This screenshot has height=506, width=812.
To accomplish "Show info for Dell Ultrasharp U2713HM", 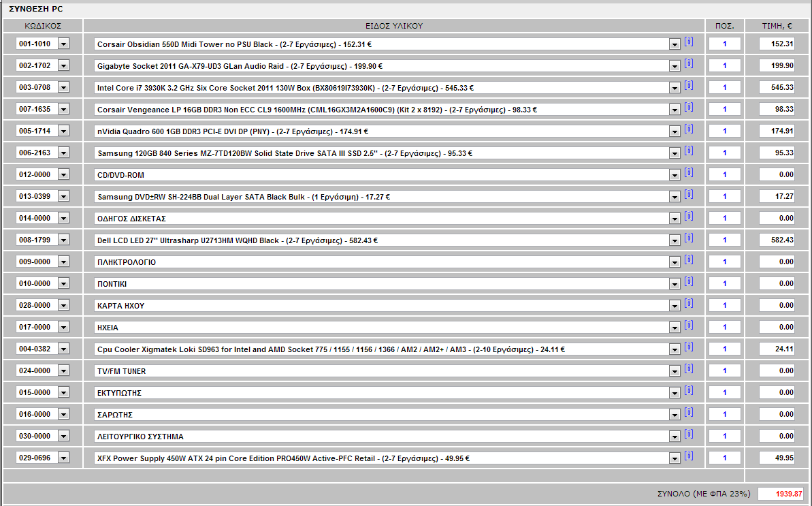I will pyautogui.click(x=689, y=238).
